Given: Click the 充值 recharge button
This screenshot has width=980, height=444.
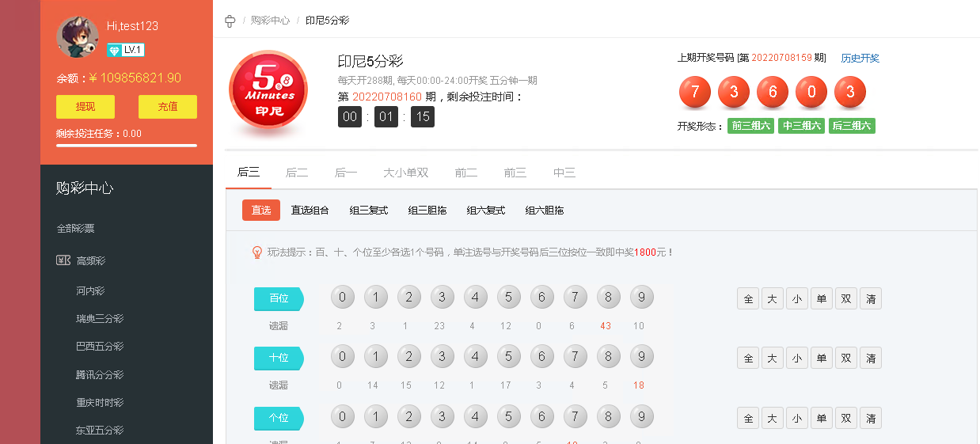Looking at the screenshot, I should 167,107.
